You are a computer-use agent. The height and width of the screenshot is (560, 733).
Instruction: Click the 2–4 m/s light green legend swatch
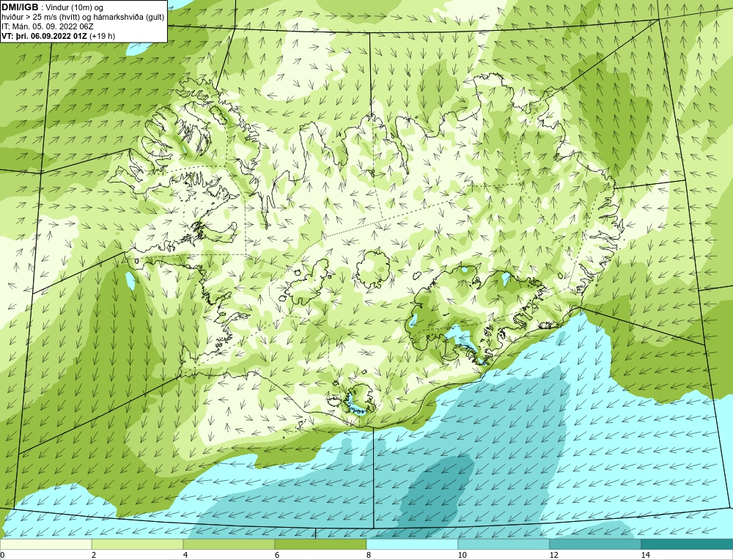[138, 544]
